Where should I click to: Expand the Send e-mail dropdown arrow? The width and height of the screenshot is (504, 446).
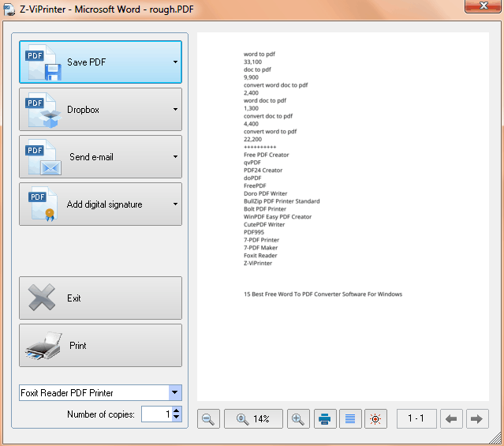175,157
